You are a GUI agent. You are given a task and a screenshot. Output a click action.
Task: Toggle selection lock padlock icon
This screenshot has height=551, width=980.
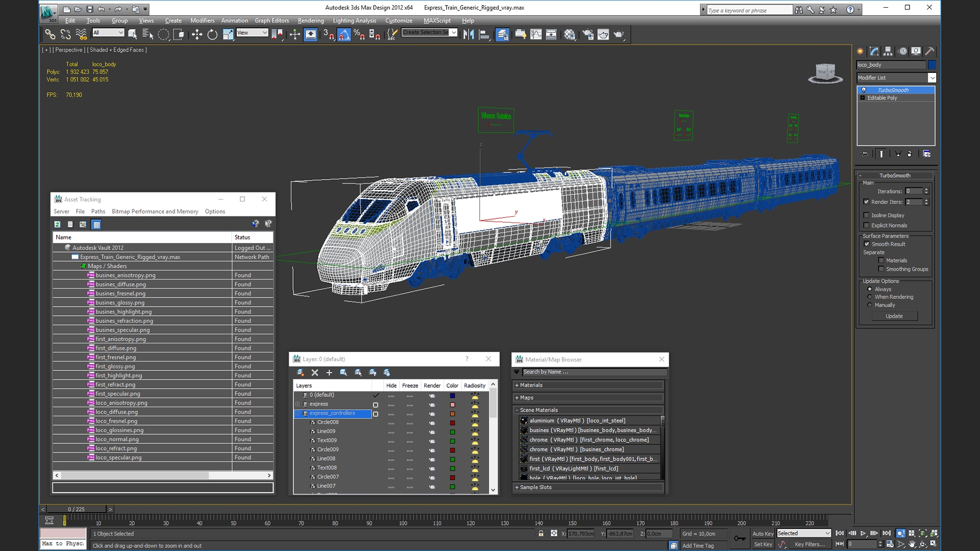click(541, 533)
